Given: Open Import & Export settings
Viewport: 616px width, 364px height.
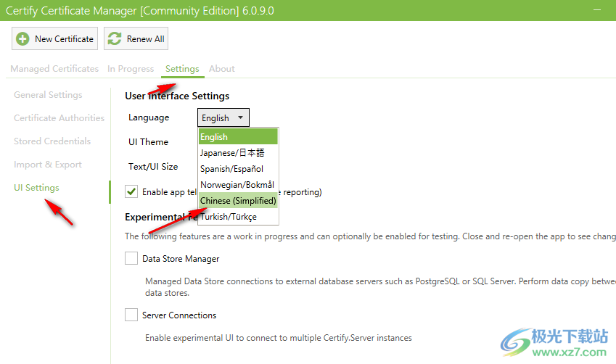Looking at the screenshot, I should 48,165.
